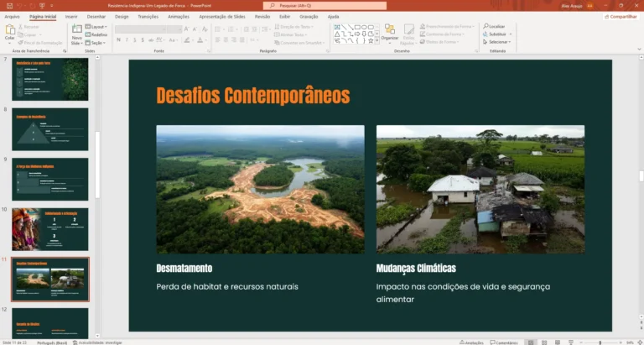Image resolution: width=644 pixels, height=345 pixels.
Task: Click the Redefinir slide button
Action: coord(96,34)
